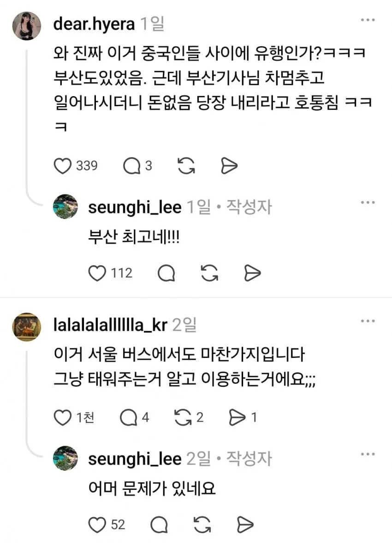Screen dimensions: 392x543
Task: Like the '어머 문제가 있네요' reply
Action: [x=97, y=525]
